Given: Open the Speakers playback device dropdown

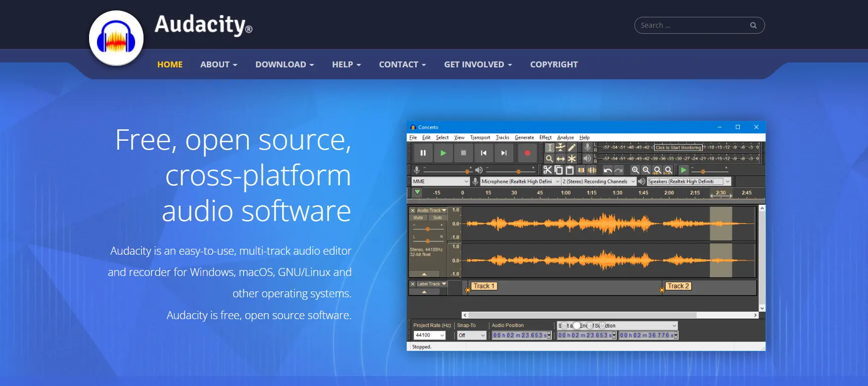Looking at the screenshot, I should click(689, 181).
